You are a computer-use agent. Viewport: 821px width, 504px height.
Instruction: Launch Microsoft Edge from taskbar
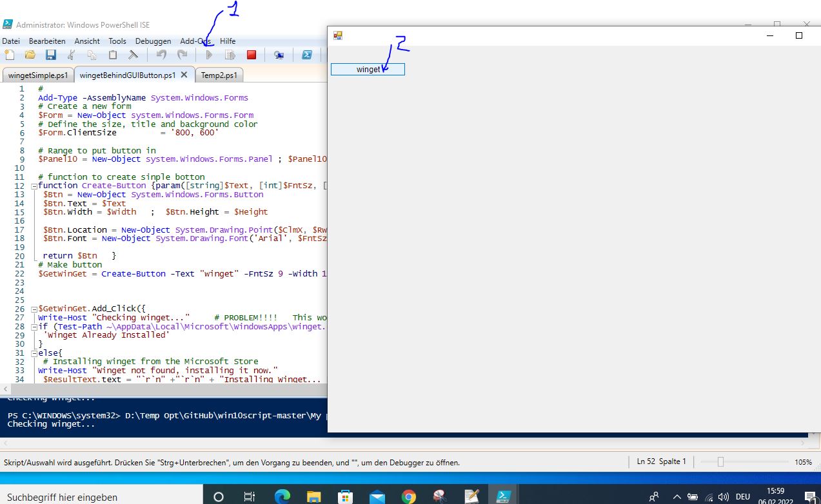coord(282,496)
